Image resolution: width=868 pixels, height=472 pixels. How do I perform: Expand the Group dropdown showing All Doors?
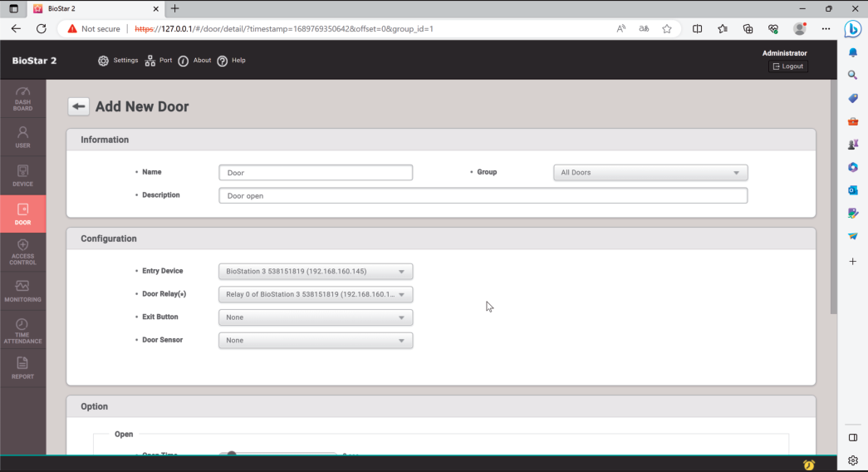click(x=650, y=173)
